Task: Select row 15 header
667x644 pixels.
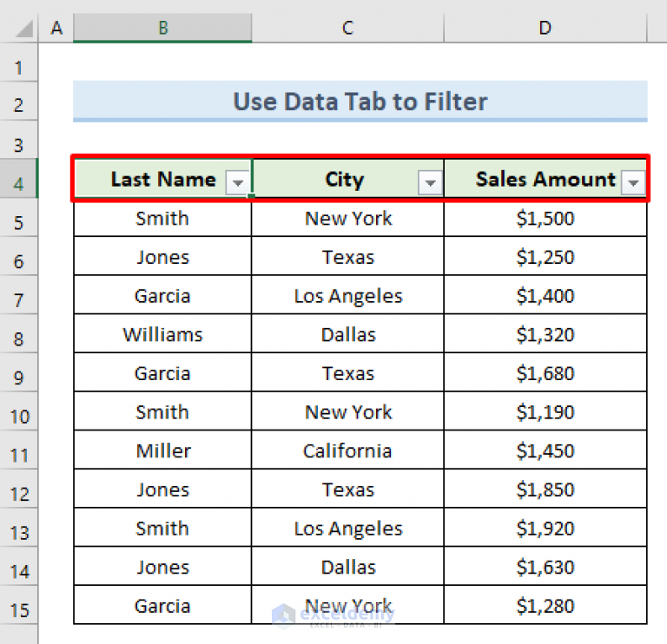Action: [x=19, y=607]
